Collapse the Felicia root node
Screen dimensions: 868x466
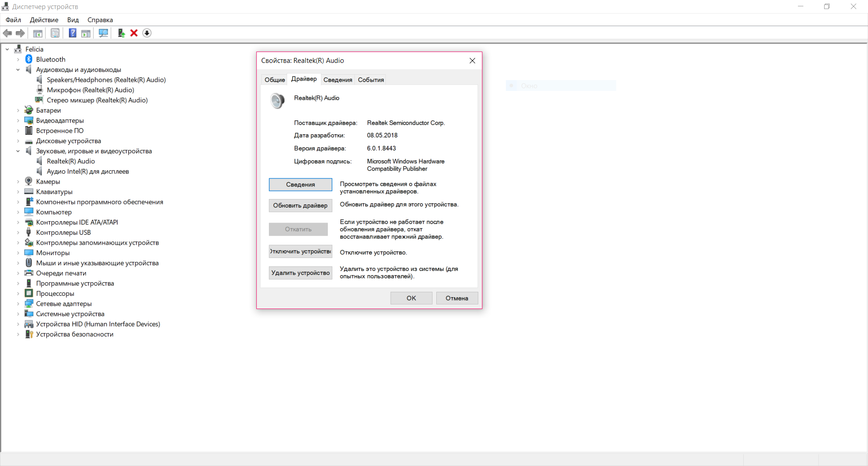[x=7, y=49]
